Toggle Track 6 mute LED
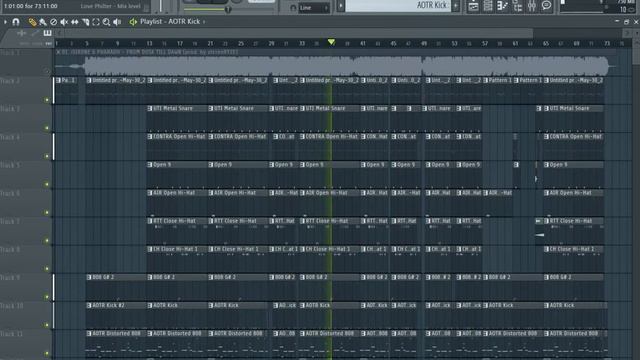Screen dimensions: 640x360 [47, 212]
